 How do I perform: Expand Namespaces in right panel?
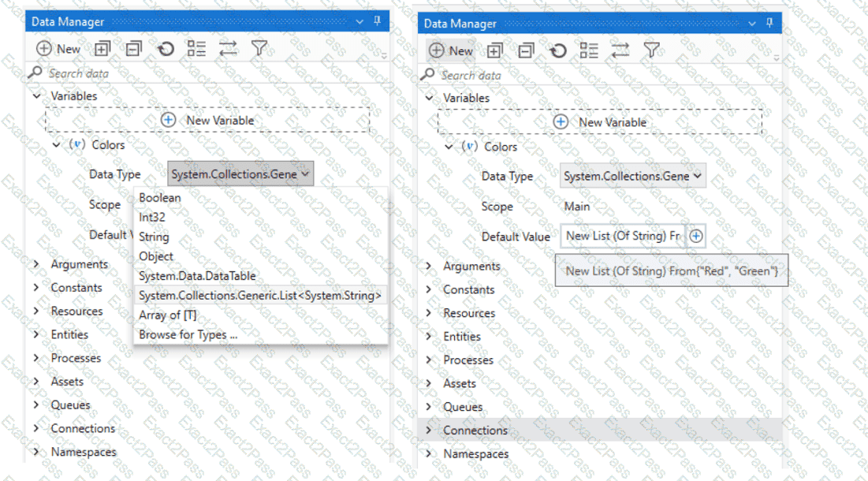click(429, 454)
